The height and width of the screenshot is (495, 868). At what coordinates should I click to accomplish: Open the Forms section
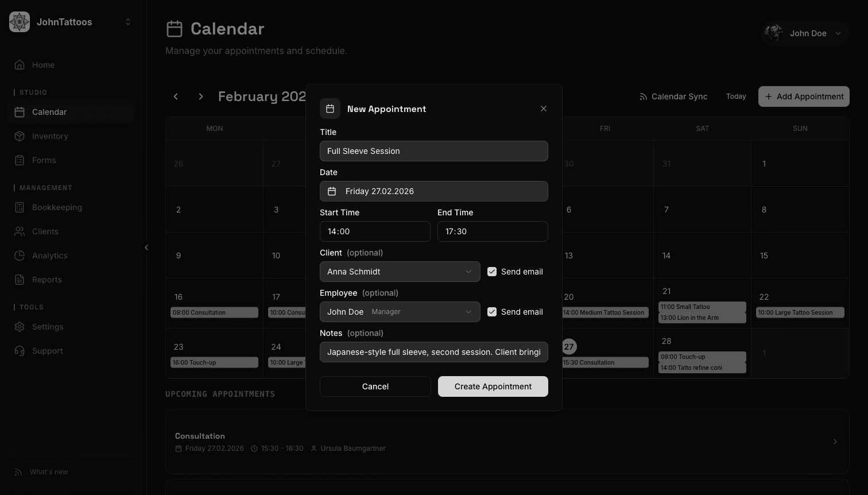pyautogui.click(x=43, y=160)
